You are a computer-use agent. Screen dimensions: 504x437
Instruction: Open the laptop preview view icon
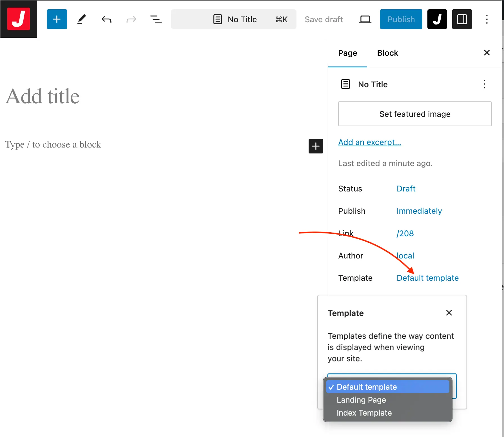[365, 19]
